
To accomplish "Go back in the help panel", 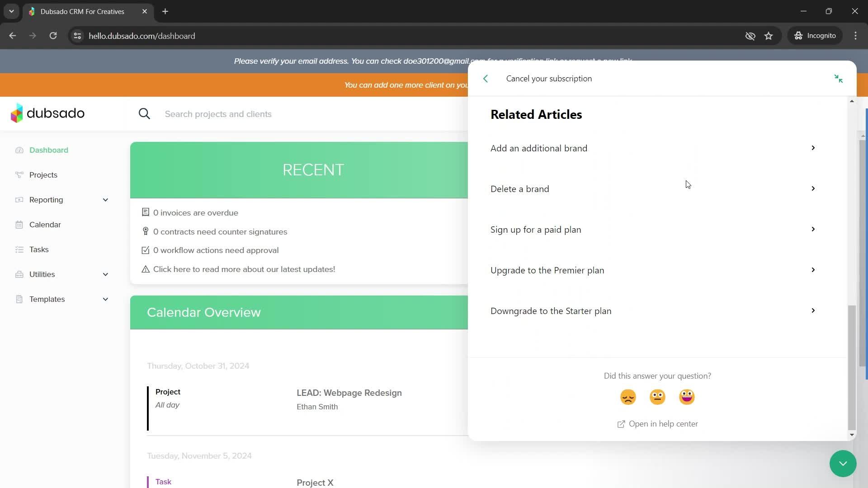I will (486, 79).
